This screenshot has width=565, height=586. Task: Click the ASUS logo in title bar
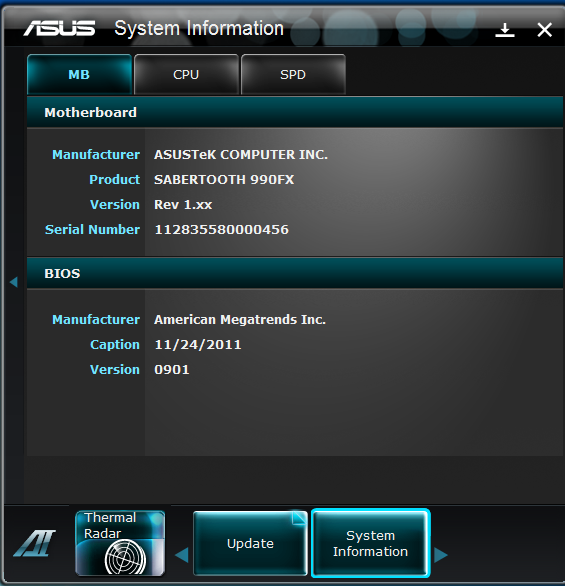(x=59, y=28)
